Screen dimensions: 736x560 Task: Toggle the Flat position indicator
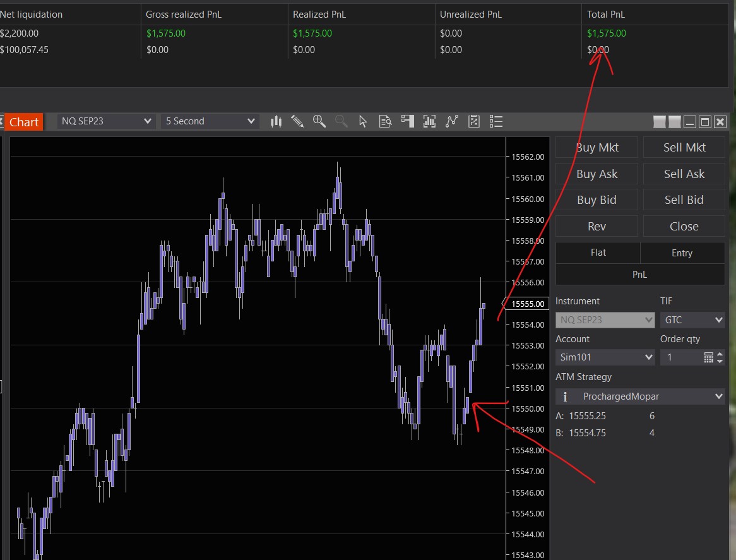pyautogui.click(x=598, y=253)
